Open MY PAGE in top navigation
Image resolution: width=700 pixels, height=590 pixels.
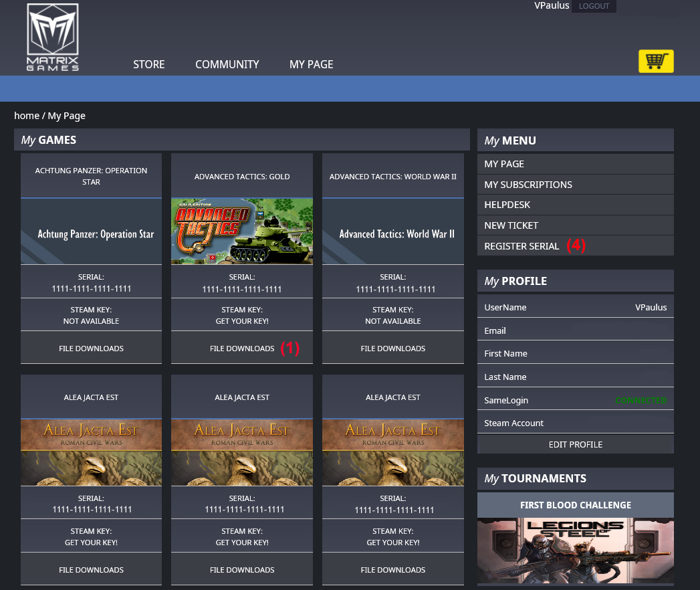pos(311,64)
